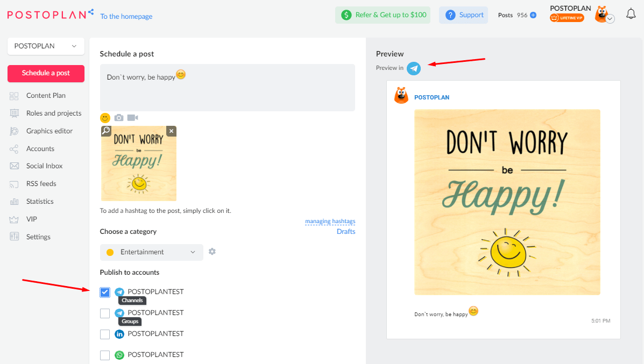Go to RSS feeds
Screen dimensions: 644x364
41,183
